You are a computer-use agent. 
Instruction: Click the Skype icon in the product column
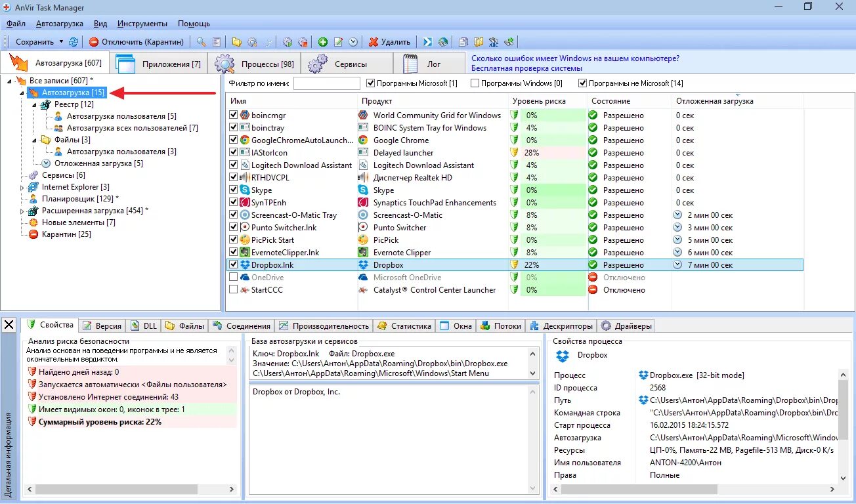click(x=363, y=190)
